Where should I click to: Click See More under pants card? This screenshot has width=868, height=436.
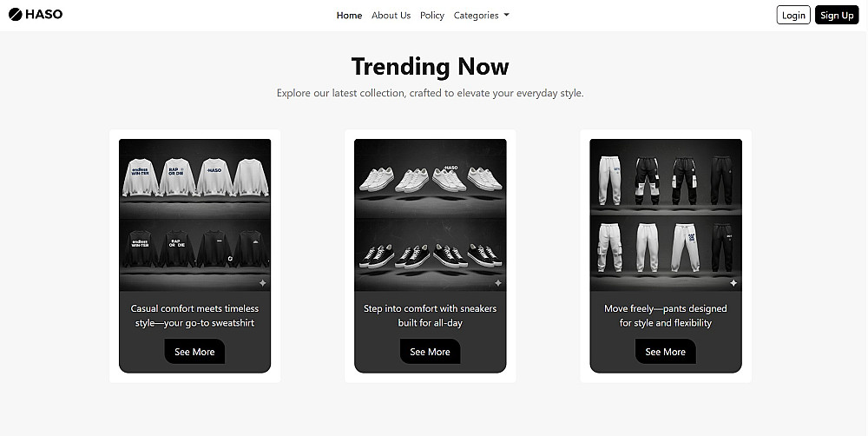click(x=665, y=352)
